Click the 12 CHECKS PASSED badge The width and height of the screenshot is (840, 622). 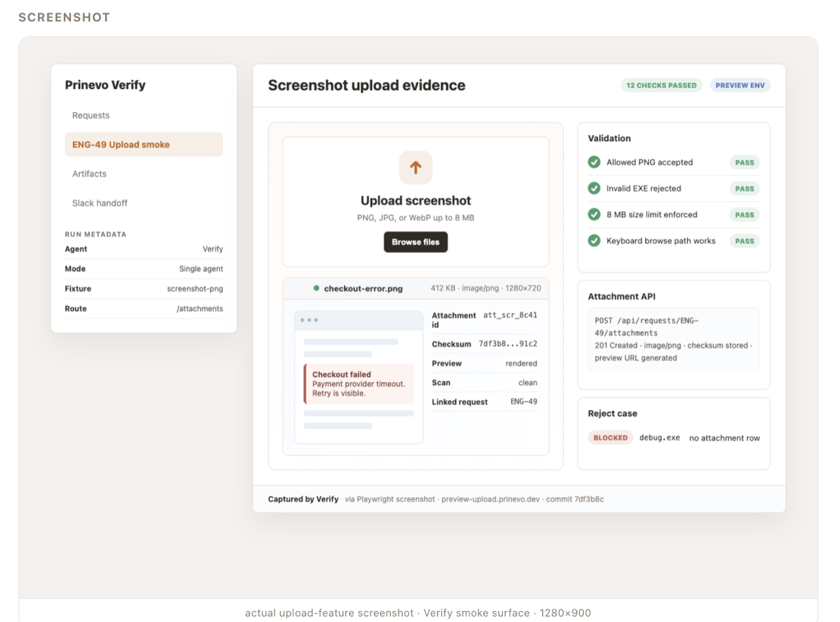pyautogui.click(x=661, y=85)
